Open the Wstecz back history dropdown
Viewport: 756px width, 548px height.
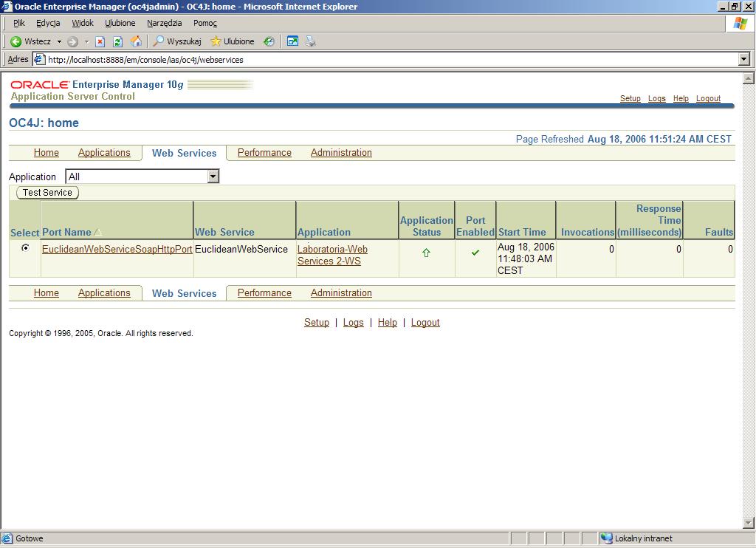click(x=59, y=41)
